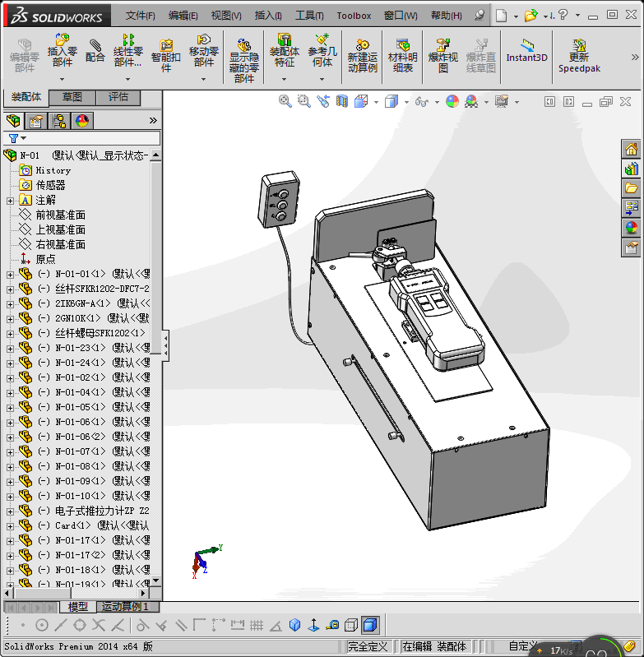Expand command manager overflow chevron

(x=635, y=58)
